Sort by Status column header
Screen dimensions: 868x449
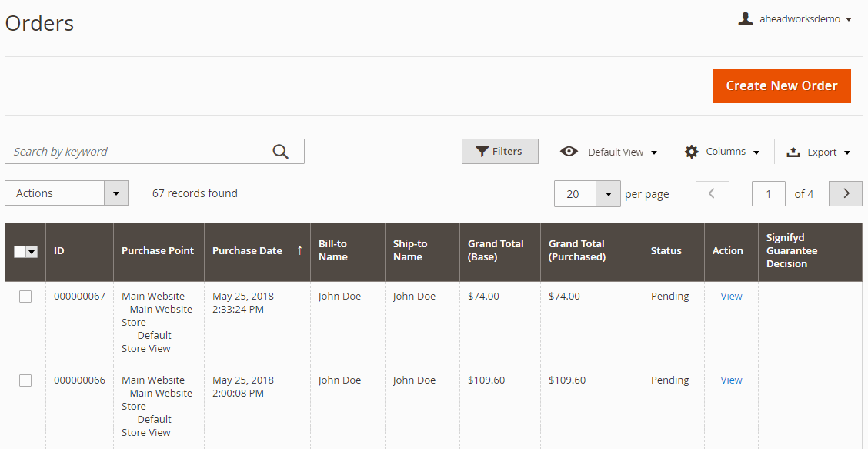(673, 252)
